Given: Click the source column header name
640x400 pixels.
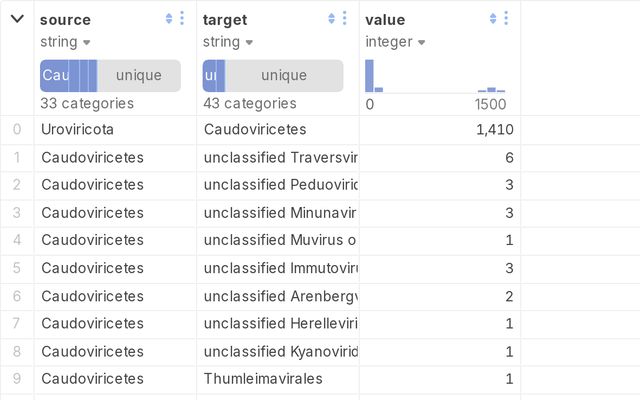Looking at the screenshot, I should [x=65, y=19].
